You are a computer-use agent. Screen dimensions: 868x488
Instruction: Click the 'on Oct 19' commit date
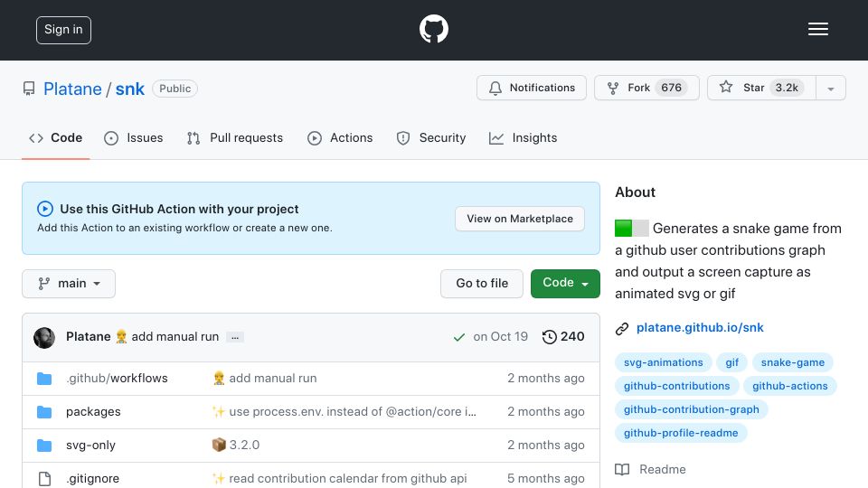pos(500,336)
